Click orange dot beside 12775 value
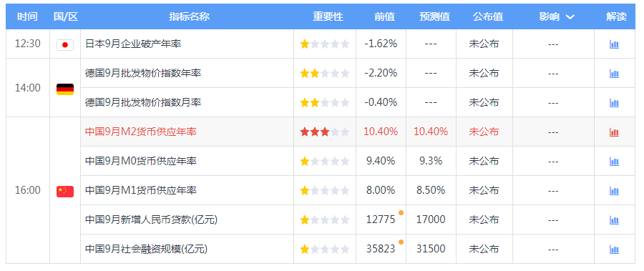644x271 pixels. pyautogui.click(x=401, y=212)
